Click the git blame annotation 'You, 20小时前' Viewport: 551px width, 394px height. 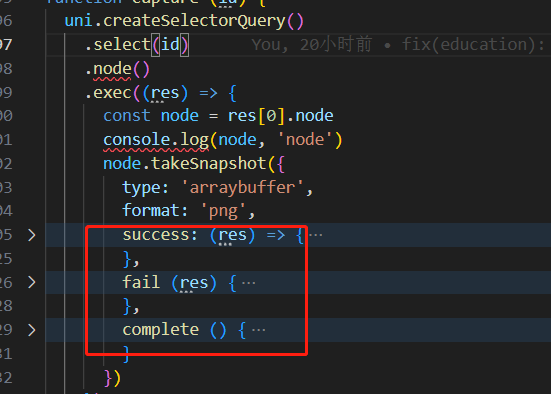click(312, 45)
